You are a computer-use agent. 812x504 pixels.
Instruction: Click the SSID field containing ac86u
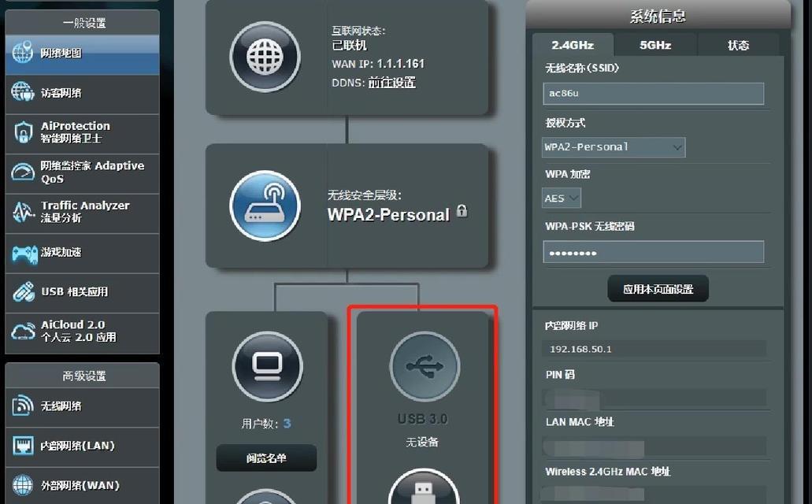[x=654, y=94]
